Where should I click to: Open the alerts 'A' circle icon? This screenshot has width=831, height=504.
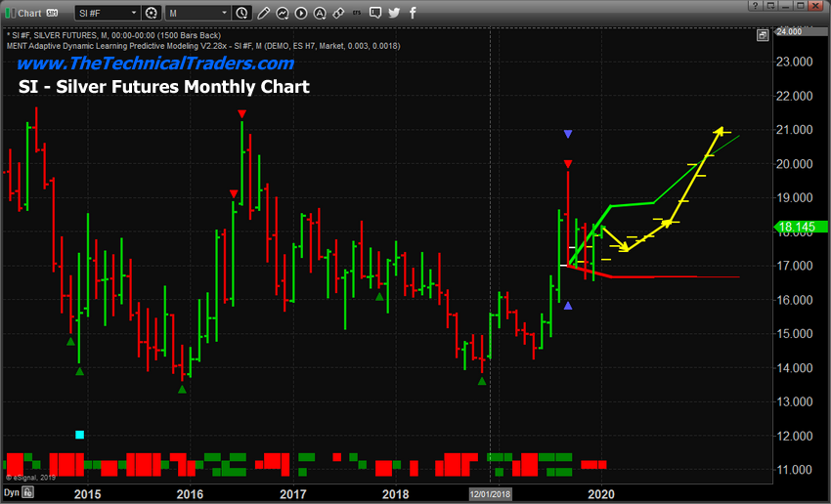320,13
